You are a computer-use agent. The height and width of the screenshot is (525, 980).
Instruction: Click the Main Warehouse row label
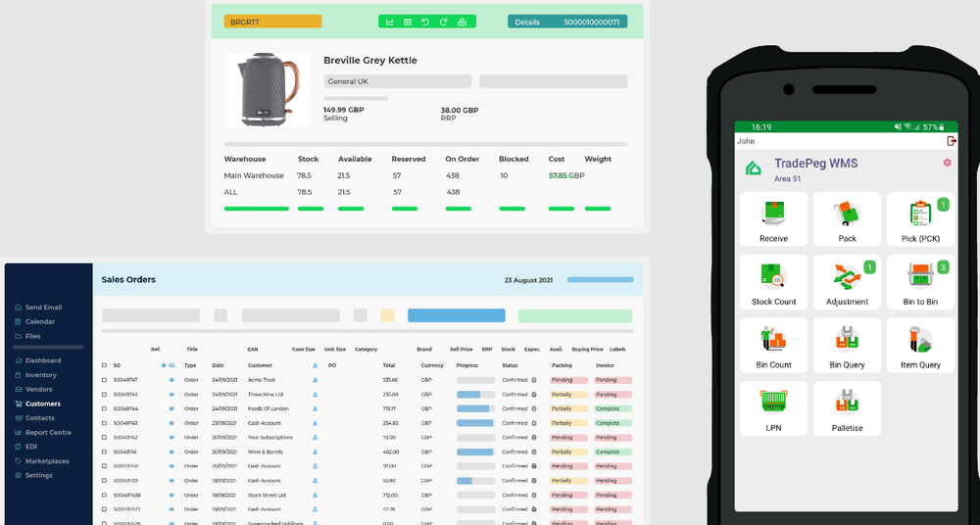pos(254,175)
